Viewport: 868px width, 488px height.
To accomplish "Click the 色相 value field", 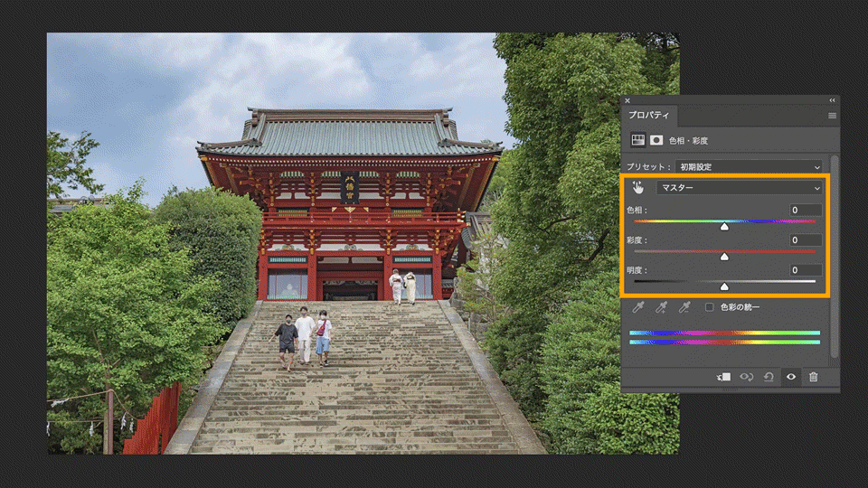I will (806, 210).
